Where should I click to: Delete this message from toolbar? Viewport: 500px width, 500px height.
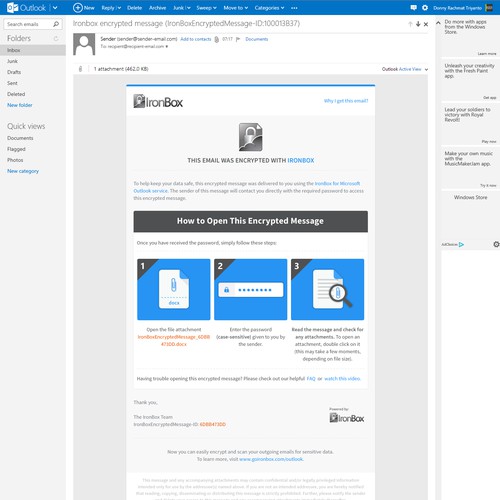pos(134,8)
